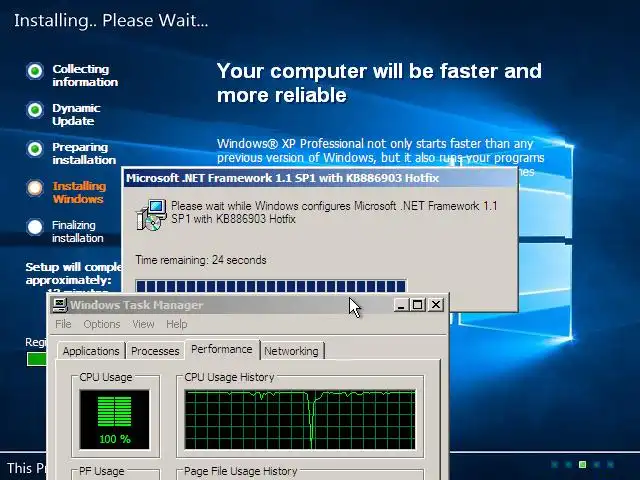Open the File menu in Task Manager

63,324
